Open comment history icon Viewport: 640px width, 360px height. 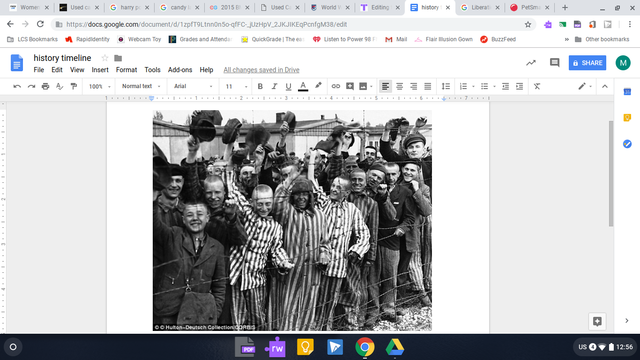coord(554,63)
